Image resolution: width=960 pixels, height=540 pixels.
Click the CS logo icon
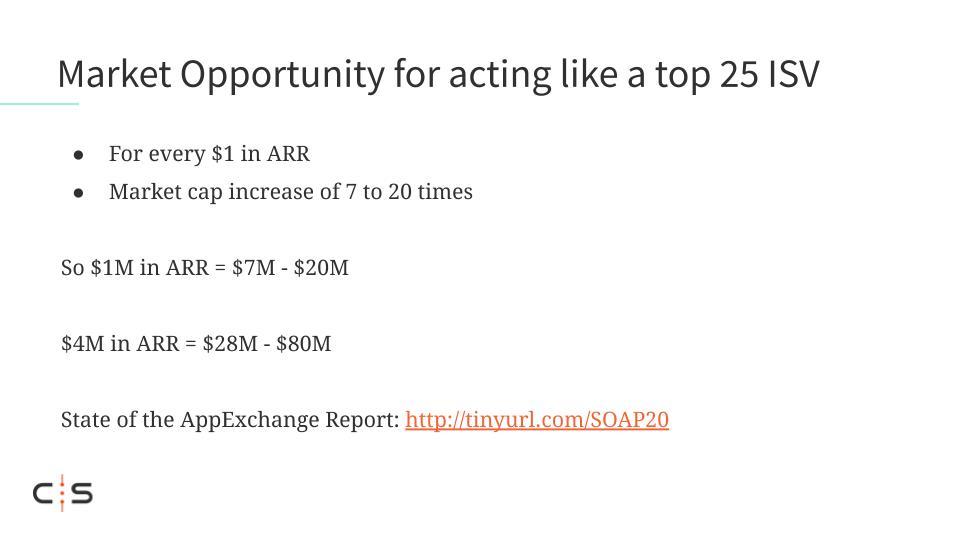click(x=62, y=493)
